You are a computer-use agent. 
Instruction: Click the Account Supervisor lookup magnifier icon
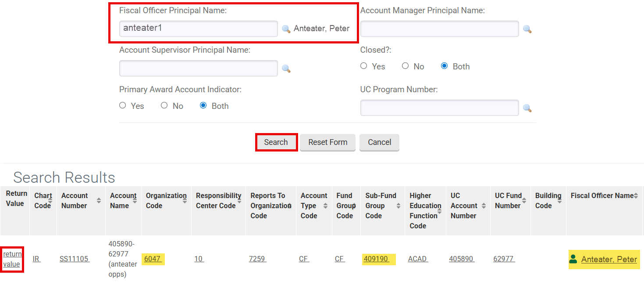click(x=286, y=69)
